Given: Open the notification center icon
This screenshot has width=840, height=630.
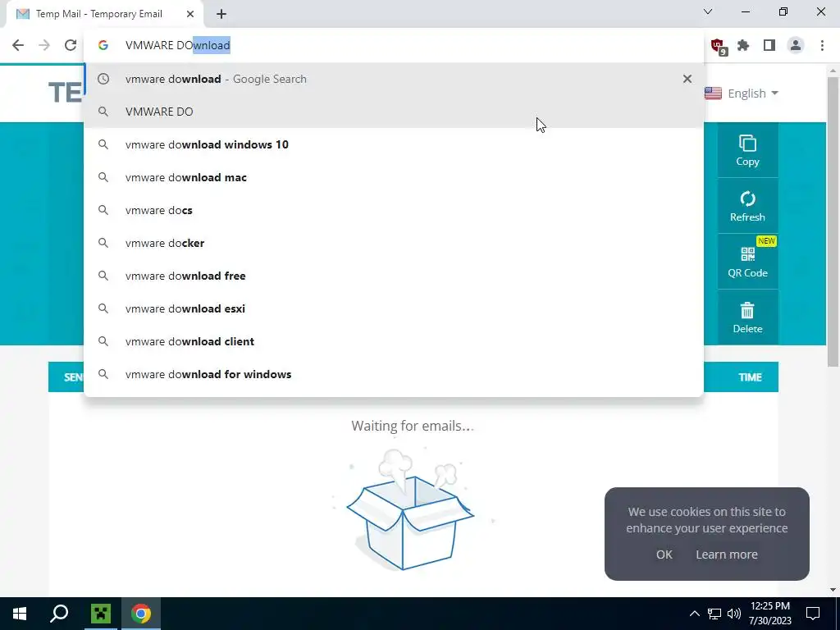Looking at the screenshot, I should (x=813, y=614).
